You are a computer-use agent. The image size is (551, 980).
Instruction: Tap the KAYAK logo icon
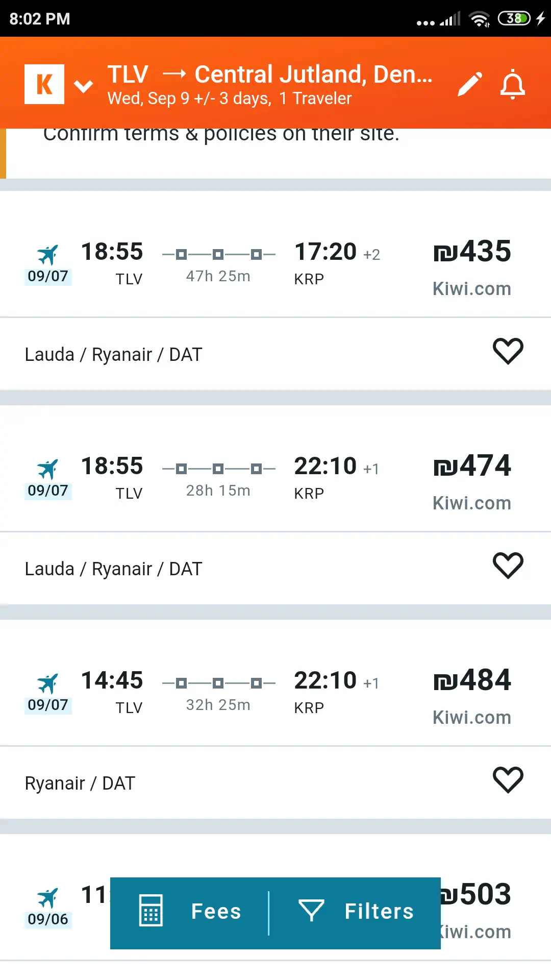(x=44, y=84)
